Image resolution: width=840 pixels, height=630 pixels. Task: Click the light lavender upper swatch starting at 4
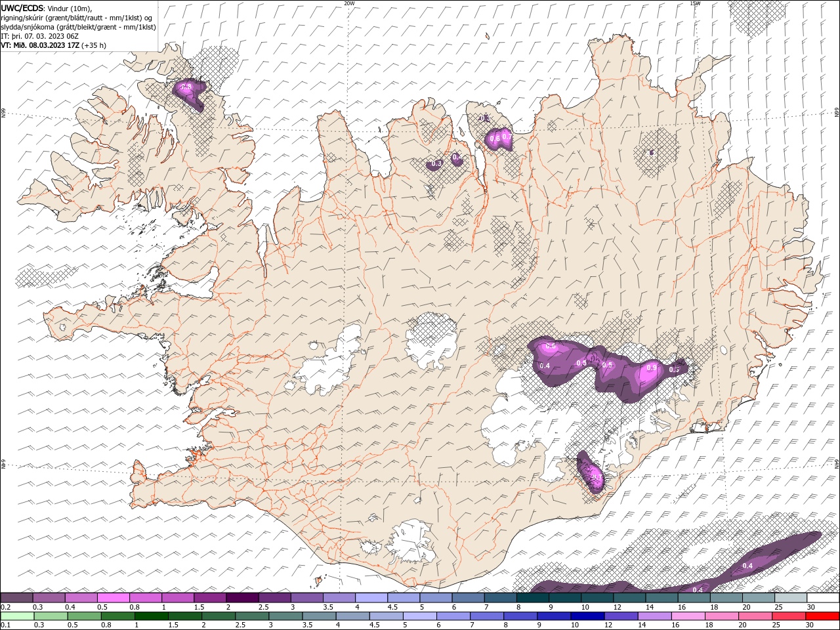371,598
